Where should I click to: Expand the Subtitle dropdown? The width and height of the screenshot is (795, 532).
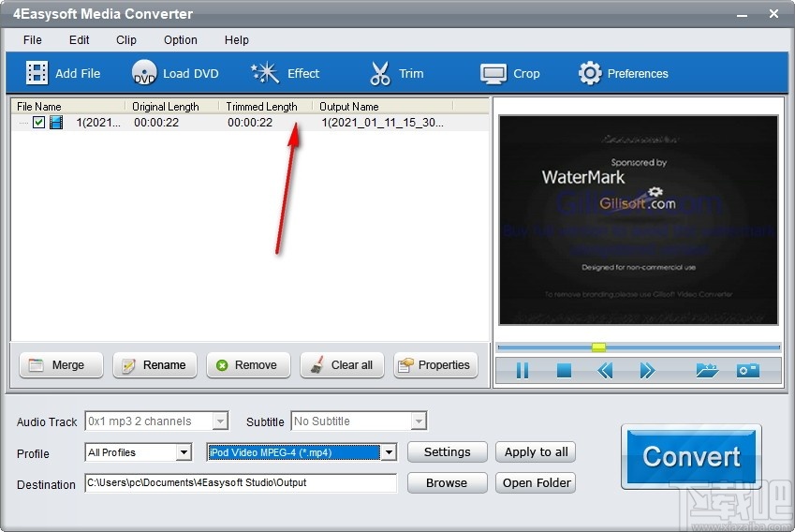pos(419,421)
